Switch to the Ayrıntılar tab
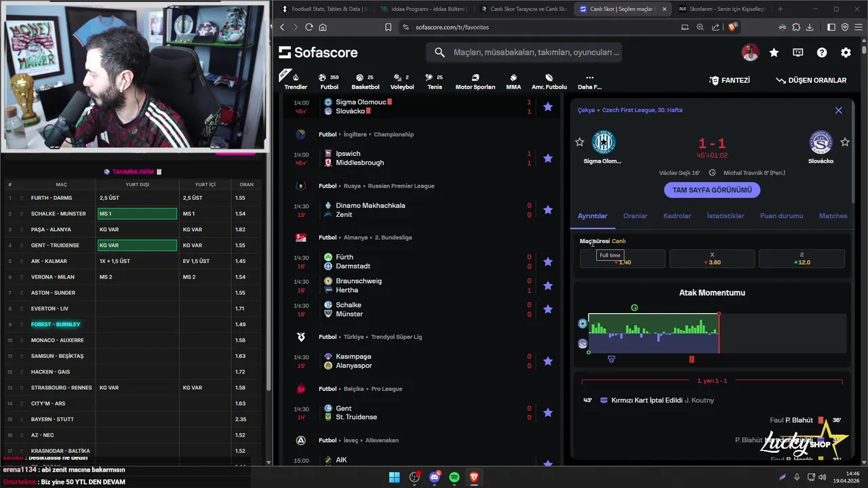The height and width of the screenshot is (488, 868). tap(592, 216)
